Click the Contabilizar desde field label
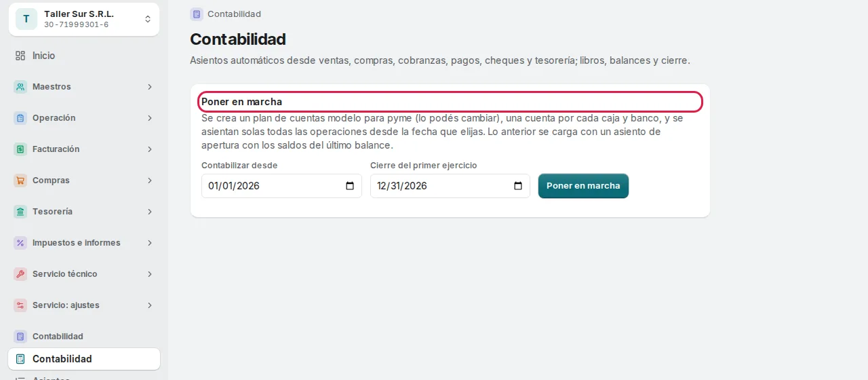The image size is (868, 380). pos(239,165)
